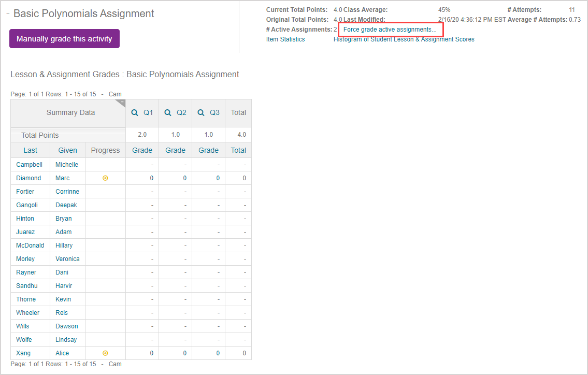Click the magnifier icon for Q2
588x375 pixels.
167,112
